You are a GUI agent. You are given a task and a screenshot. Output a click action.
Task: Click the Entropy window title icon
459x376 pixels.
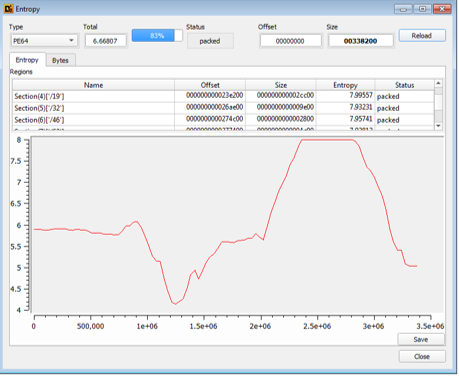[x=8, y=9]
